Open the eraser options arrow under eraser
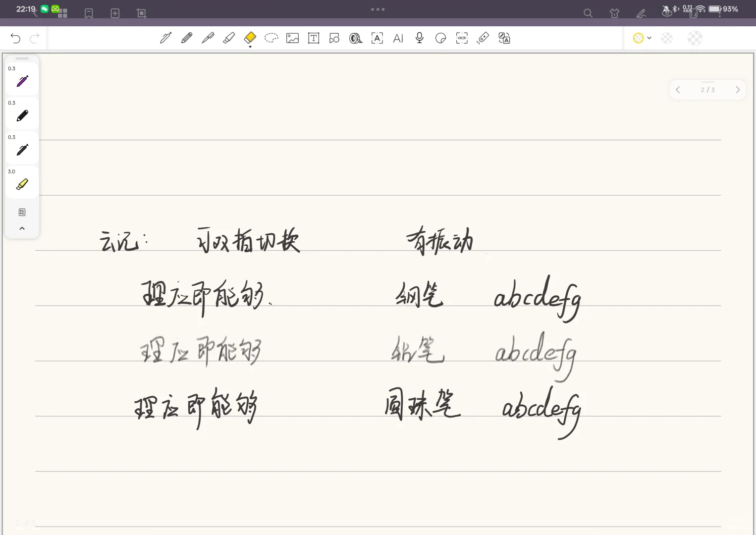756x535 pixels. click(250, 47)
